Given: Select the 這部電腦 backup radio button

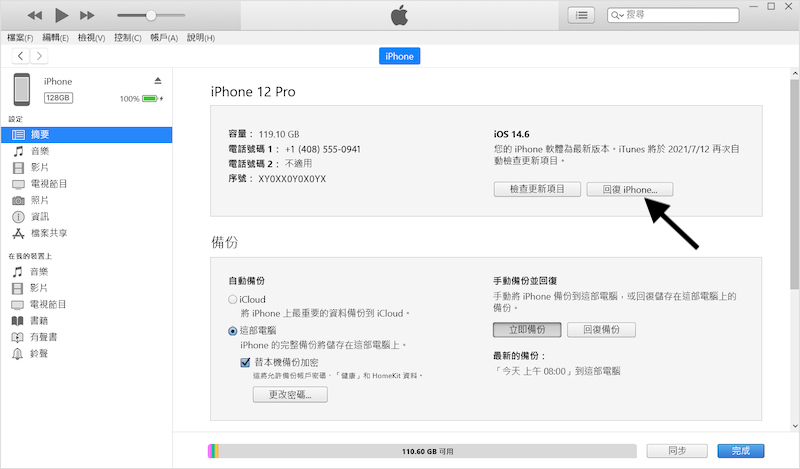Looking at the screenshot, I should tap(233, 331).
